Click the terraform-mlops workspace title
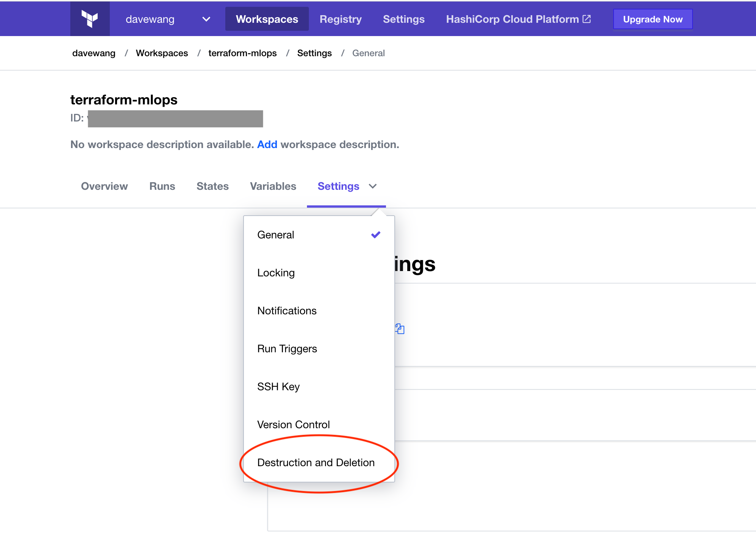 [x=124, y=100]
